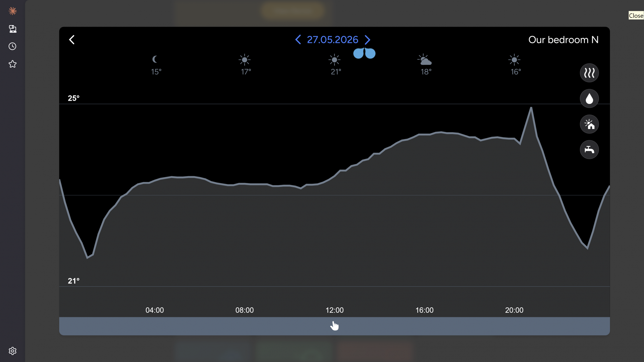This screenshot has height=362, width=644.
Task: Open the favorites star sidebar icon
Action: 12,64
